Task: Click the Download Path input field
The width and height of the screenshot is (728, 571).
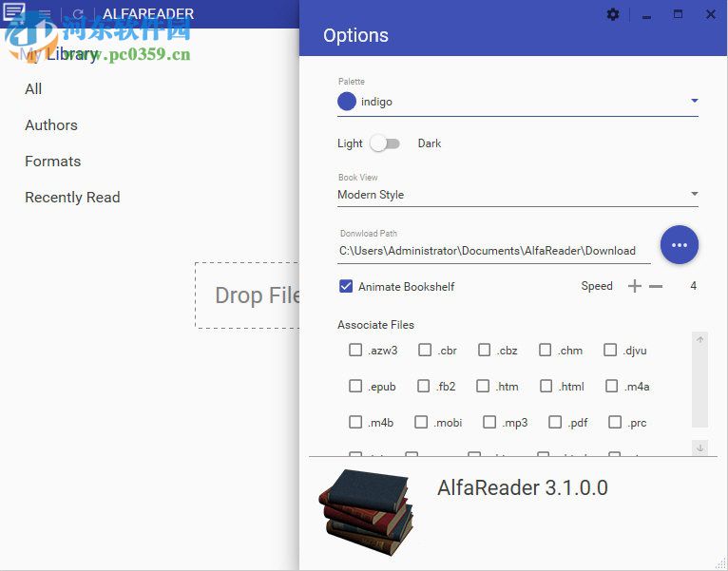Action: [493, 251]
